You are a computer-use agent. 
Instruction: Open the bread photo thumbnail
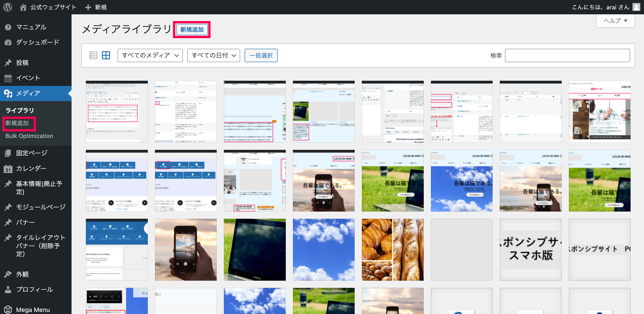(392, 250)
